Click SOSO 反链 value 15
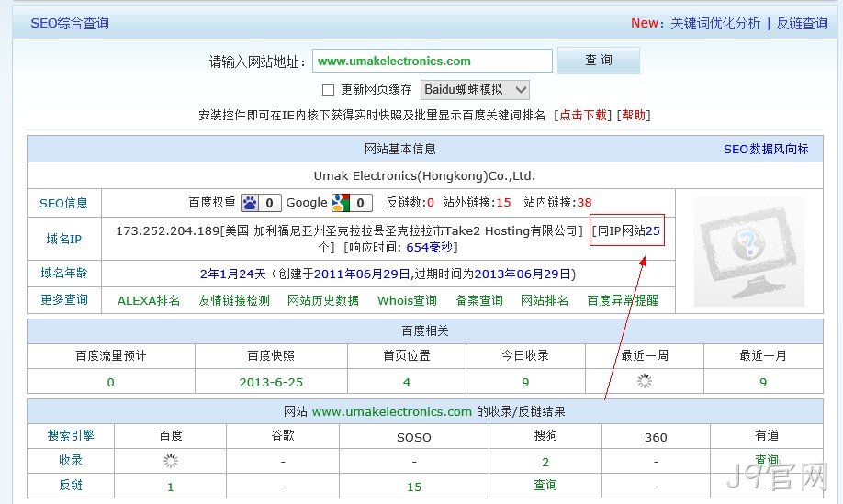843x504 pixels. (x=414, y=487)
